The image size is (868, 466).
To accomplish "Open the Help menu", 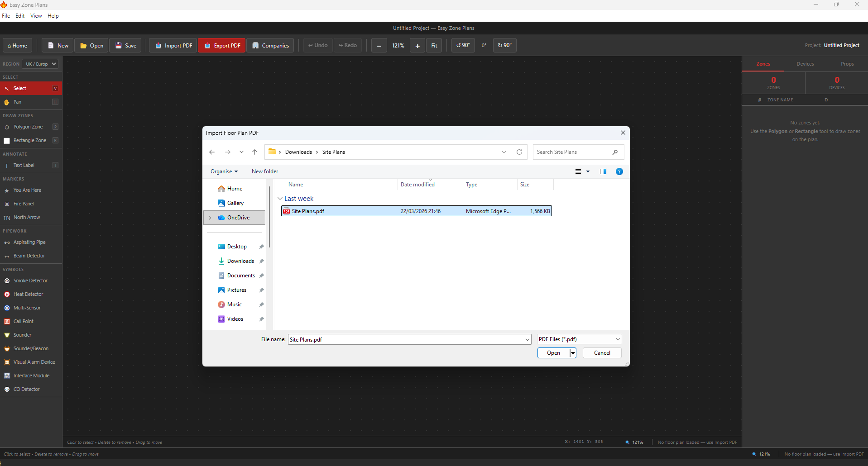I will coord(53,16).
